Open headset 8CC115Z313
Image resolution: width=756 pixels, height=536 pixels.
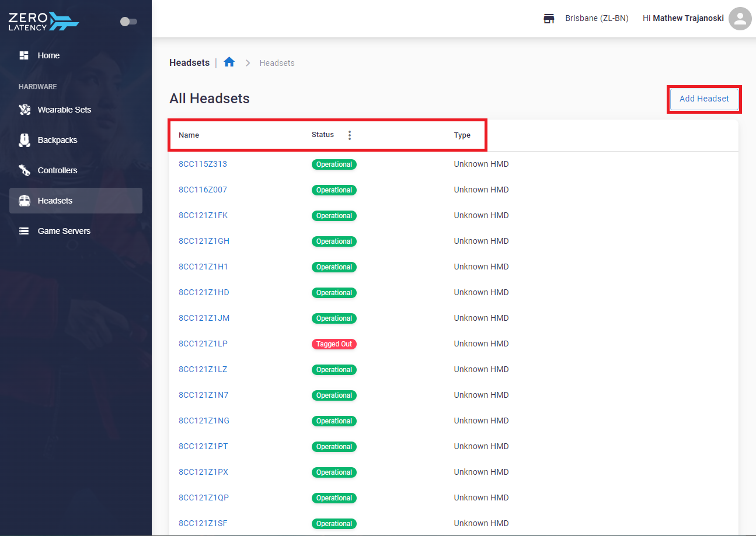[203, 164]
